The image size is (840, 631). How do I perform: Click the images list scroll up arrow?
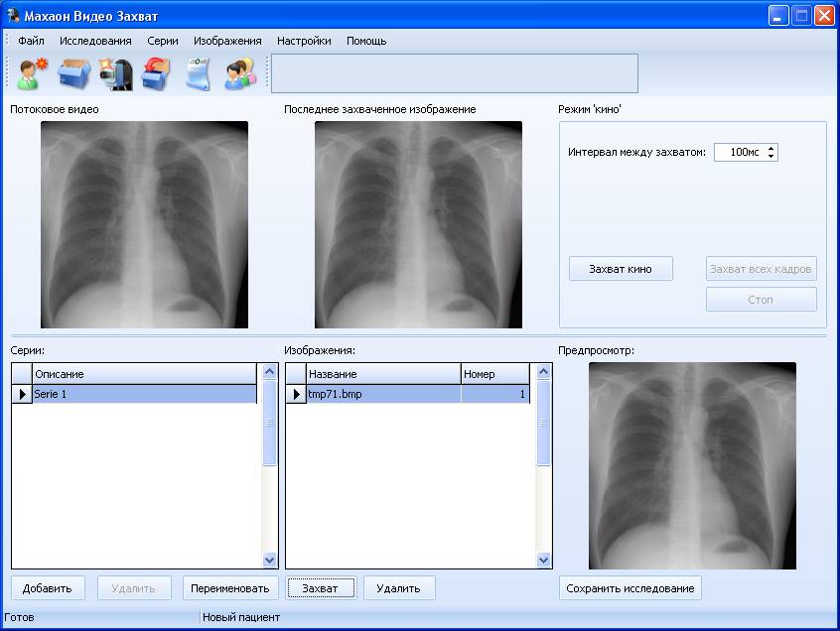tap(543, 371)
